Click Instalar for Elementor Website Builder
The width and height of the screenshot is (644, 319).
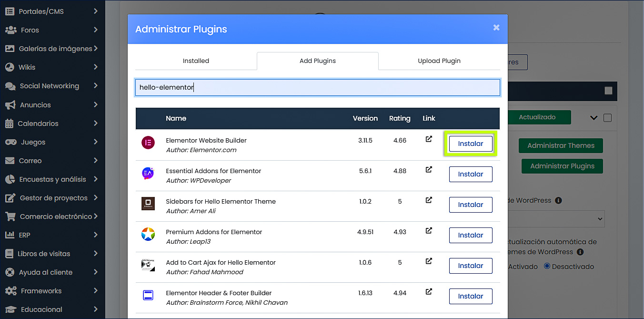471,143
